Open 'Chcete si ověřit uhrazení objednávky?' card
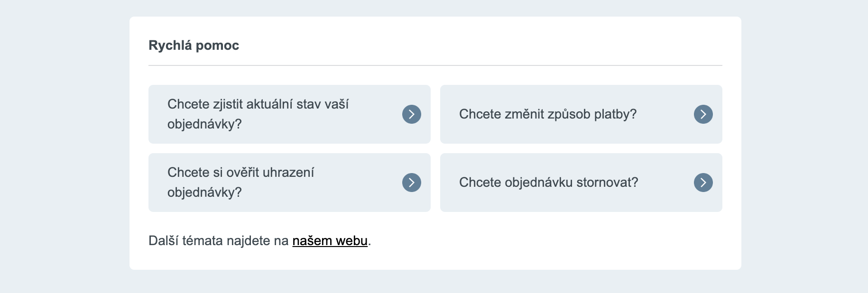 [275, 183]
